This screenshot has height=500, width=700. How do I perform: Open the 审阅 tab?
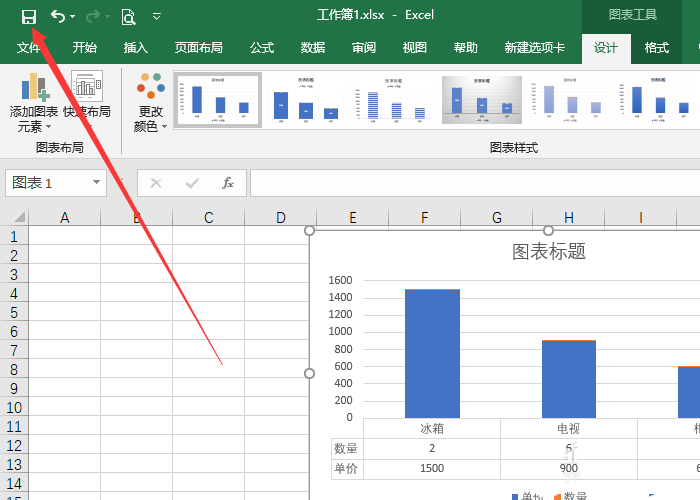[x=364, y=48]
